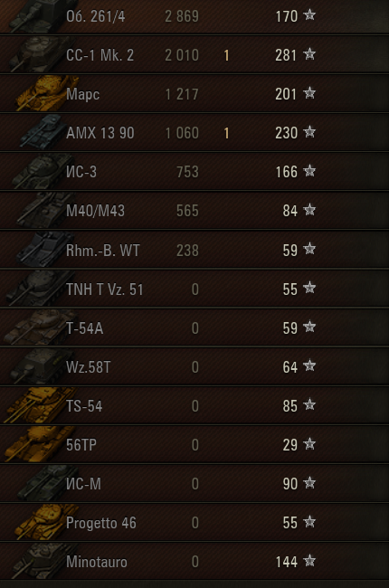This screenshot has height=588, width=389.
Task: Click the star icon in ИС-3 row
Action: (309, 171)
